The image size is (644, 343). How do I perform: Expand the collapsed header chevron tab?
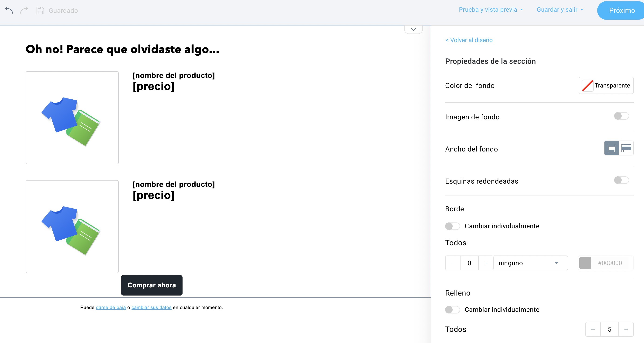[x=413, y=29]
